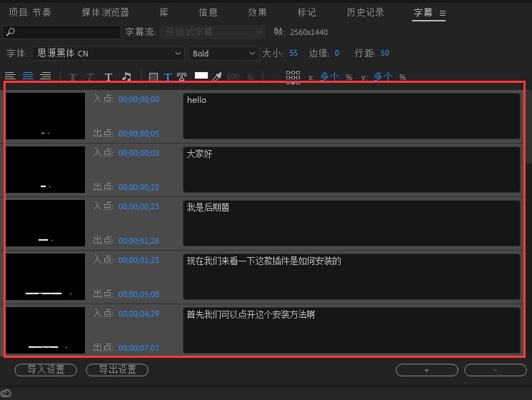Switch to the 媒体浏览器 tab
532x400 pixels.
[x=105, y=13]
